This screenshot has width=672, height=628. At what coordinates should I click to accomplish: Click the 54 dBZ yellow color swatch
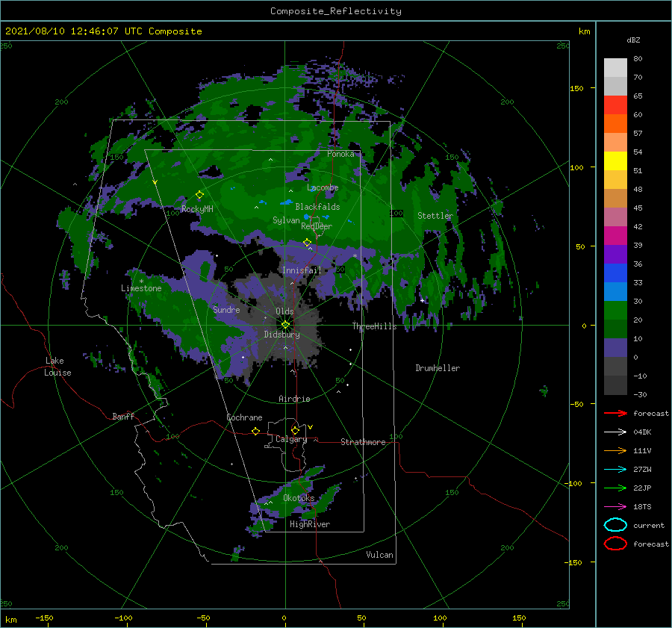[615, 161]
